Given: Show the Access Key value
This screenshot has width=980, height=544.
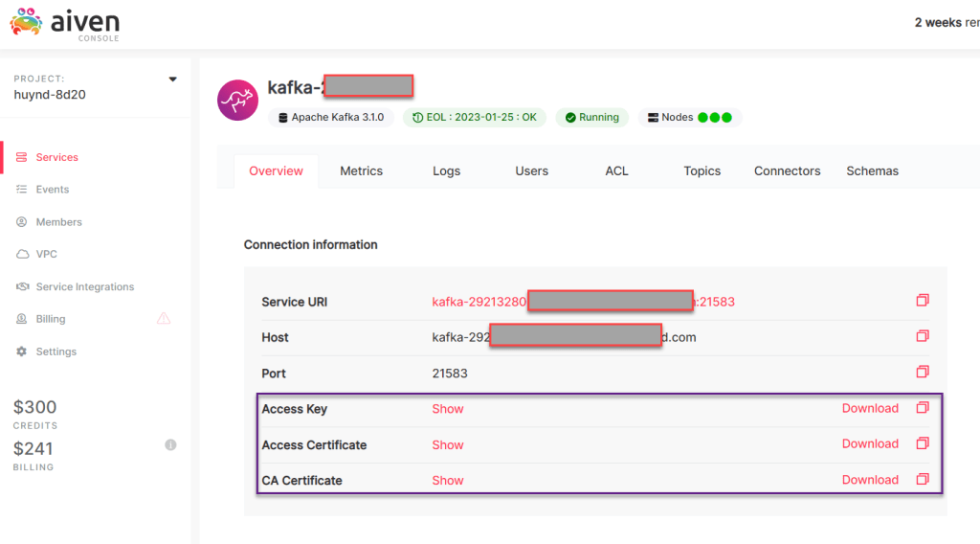Looking at the screenshot, I should tap(447, 409).
